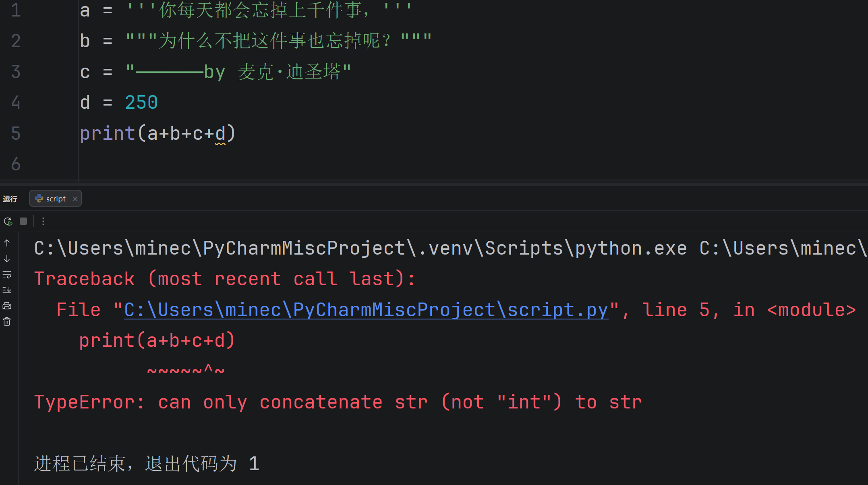Click the number 250 on line 4
This screenshot has width=868, height=485.
[x=141, y=102]
